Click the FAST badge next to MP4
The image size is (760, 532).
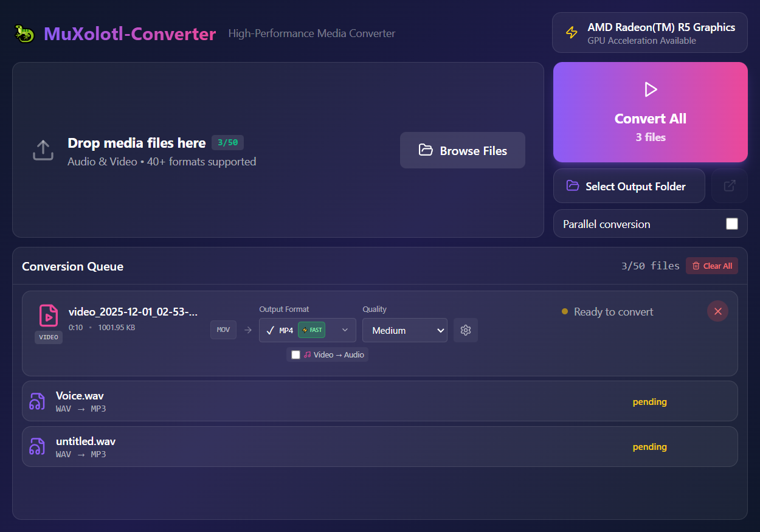pyautogui.click(x=311, y=330)
